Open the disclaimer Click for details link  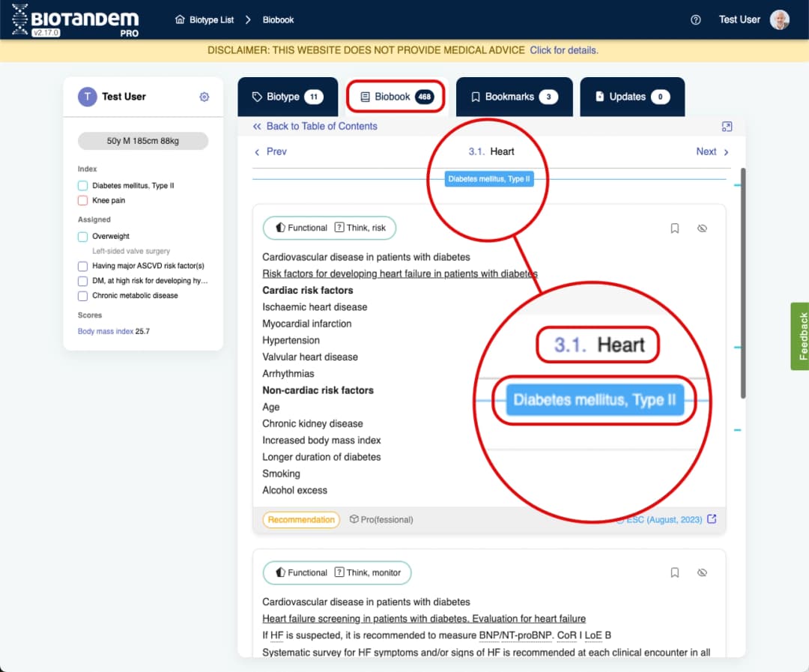point(563,50)
